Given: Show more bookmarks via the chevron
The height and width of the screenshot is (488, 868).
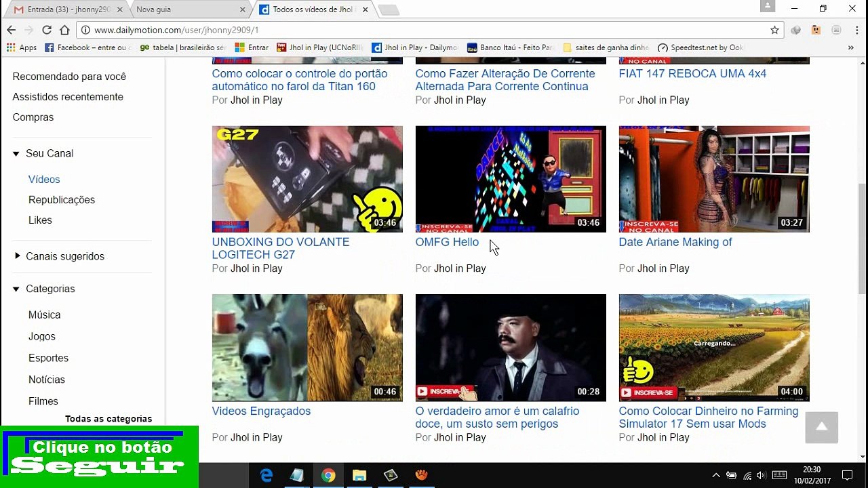Looking at the screenshot, I should [x=850, y=47].
